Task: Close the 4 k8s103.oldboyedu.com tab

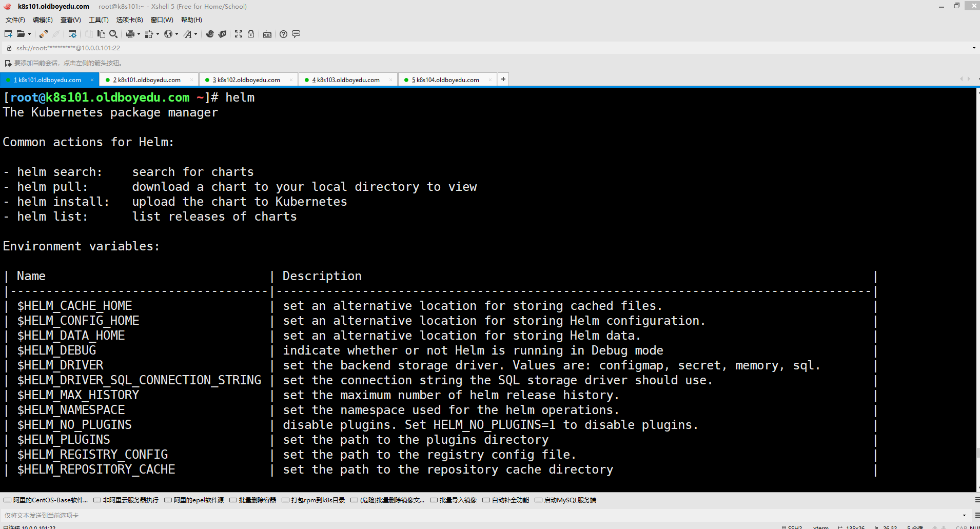Action: pos(390,80)
